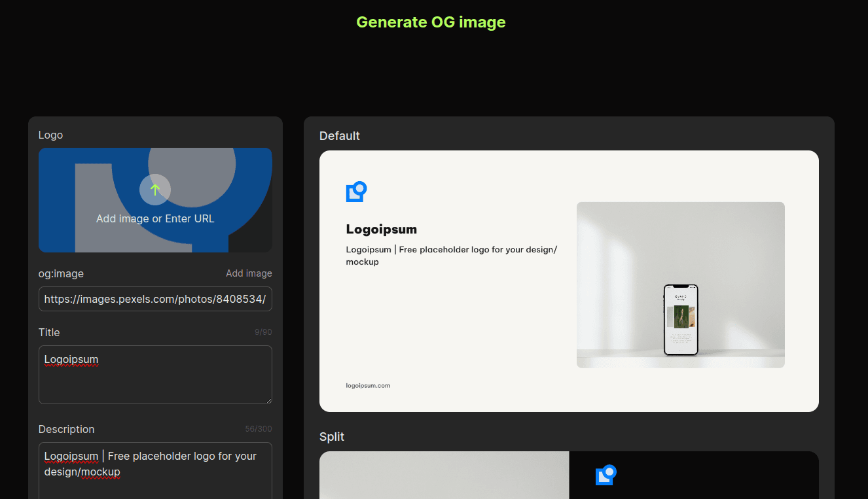
Task: Focus the og:image URL input field
Action: (x=155, y=299)
